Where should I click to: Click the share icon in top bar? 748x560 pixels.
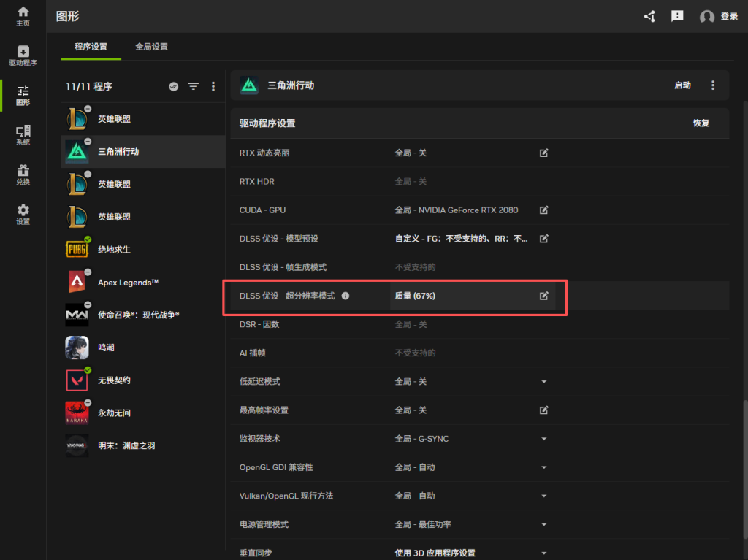pyautogui.click(x=649, y=16)
